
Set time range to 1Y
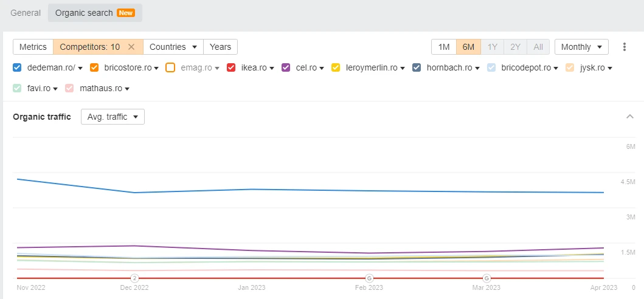[x=493, y=47]
